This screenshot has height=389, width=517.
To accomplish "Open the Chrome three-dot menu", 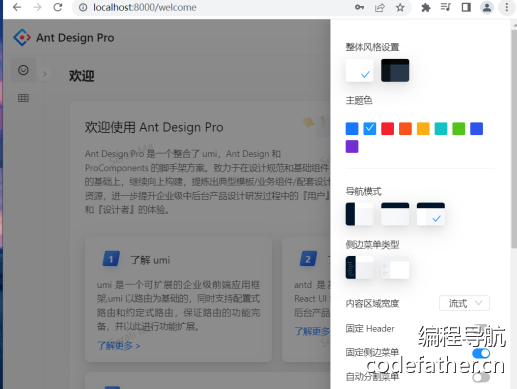I will 507,7.
